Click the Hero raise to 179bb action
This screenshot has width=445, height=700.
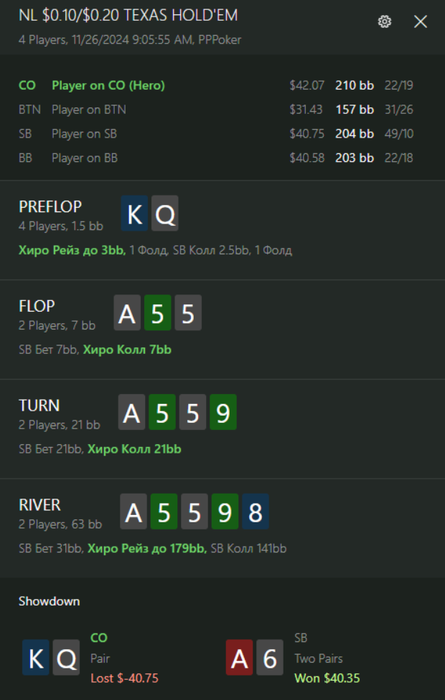tap(147, 548)
